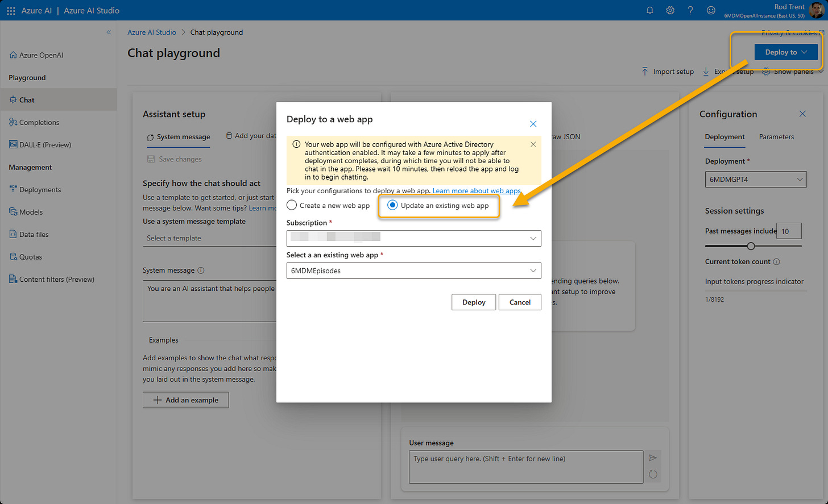828x504 pixels.
Task: Open Learn more about web apps link
Action: pyautogui.click(x=477, y=191)
